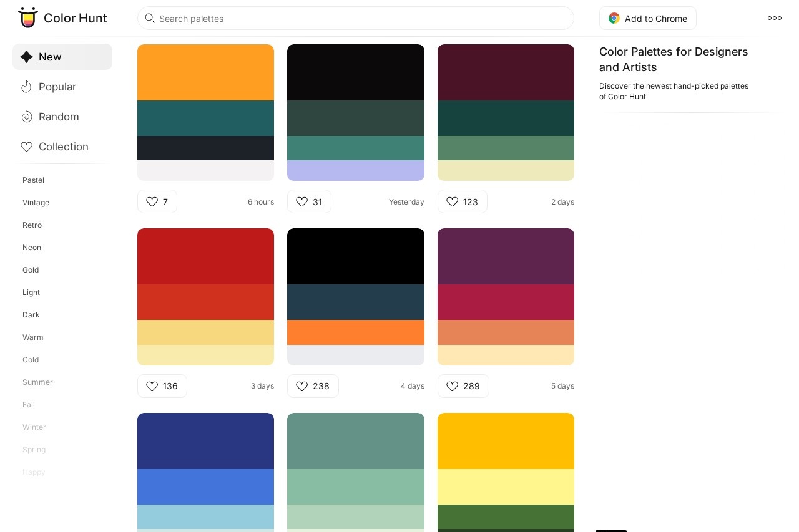The height and width of the screenshot is (532, 799).
Task: Click the '3 days' timestamp
Action: tap(262, 386)
